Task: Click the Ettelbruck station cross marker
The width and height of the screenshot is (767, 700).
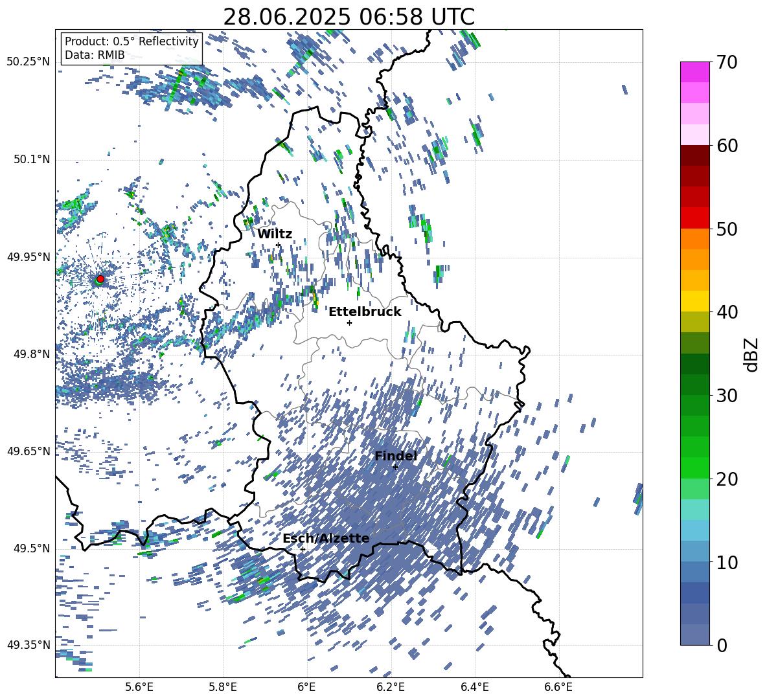Action: 349,322
